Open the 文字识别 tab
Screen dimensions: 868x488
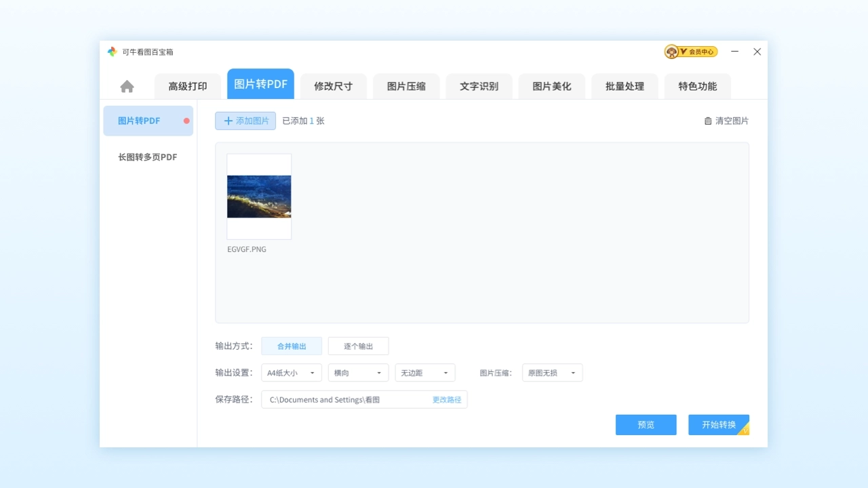coord(479,86)
